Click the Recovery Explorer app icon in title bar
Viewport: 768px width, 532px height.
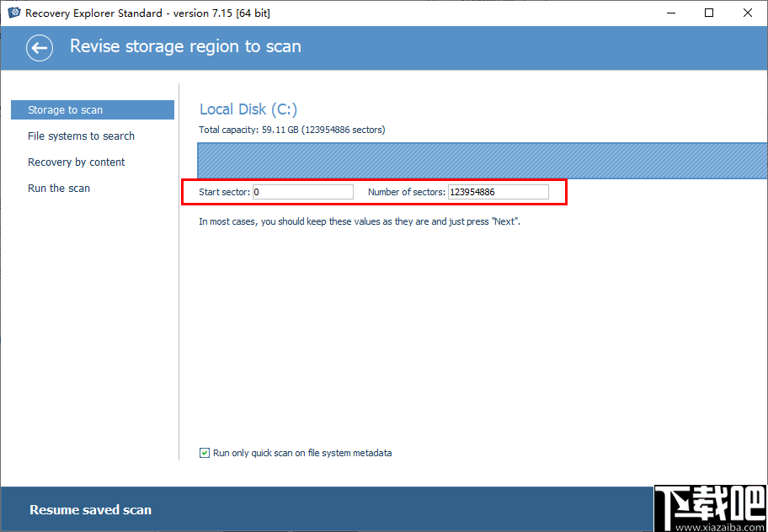[x=14, y=13]
